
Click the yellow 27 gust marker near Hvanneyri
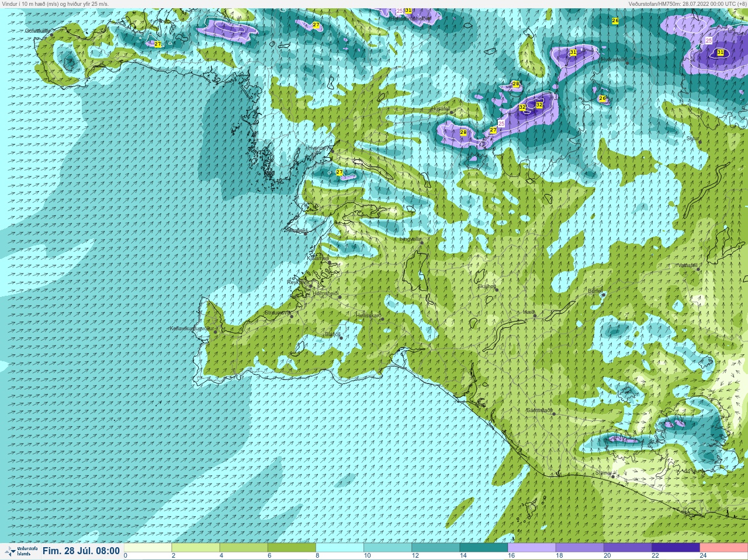340,172
